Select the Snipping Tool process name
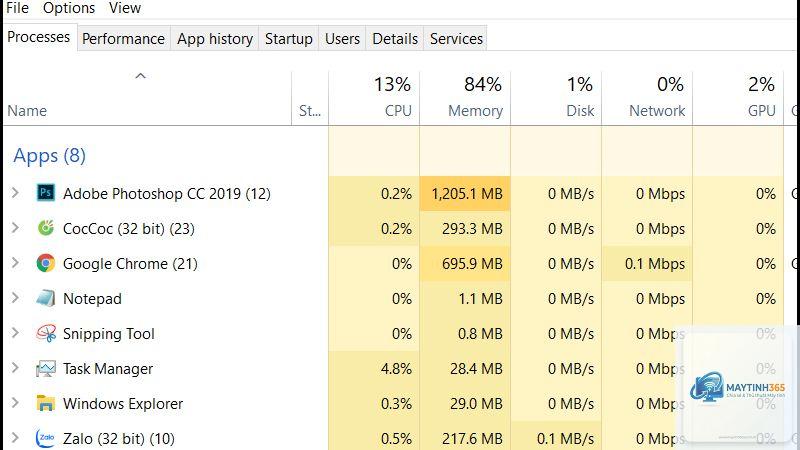 pos(109,334)
